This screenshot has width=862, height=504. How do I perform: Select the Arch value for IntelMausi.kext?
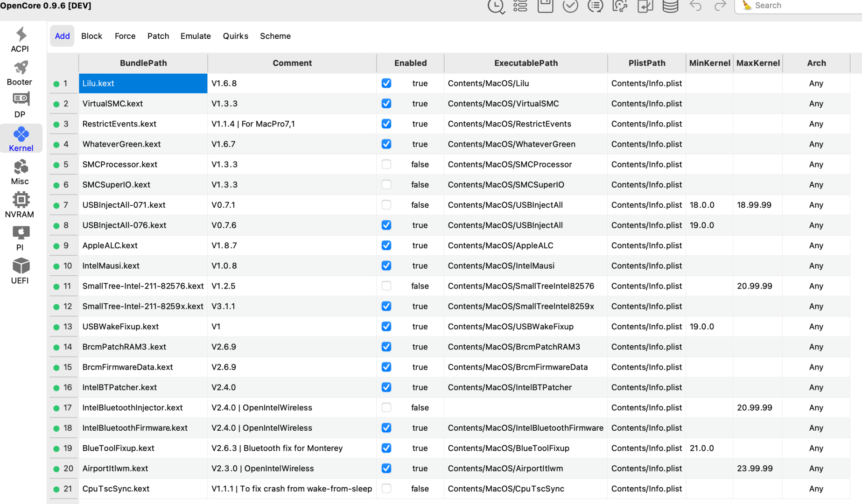(x=816, y=266)
